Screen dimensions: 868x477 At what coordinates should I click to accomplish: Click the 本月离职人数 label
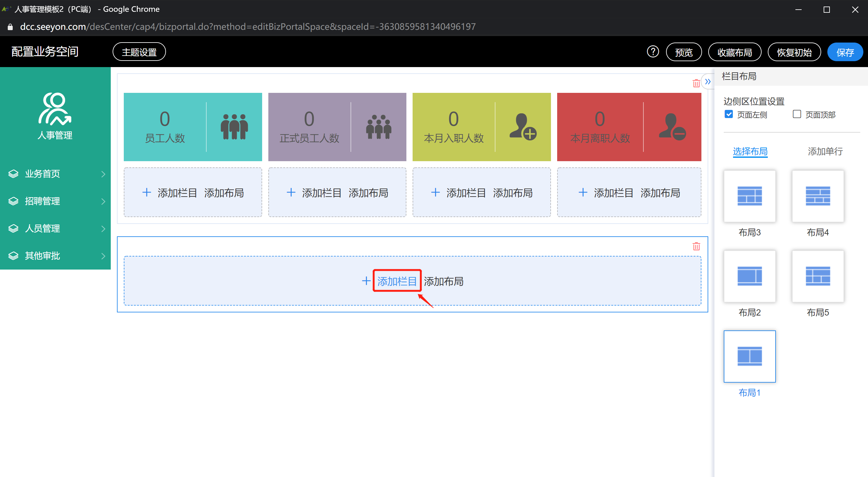point(600,138)
